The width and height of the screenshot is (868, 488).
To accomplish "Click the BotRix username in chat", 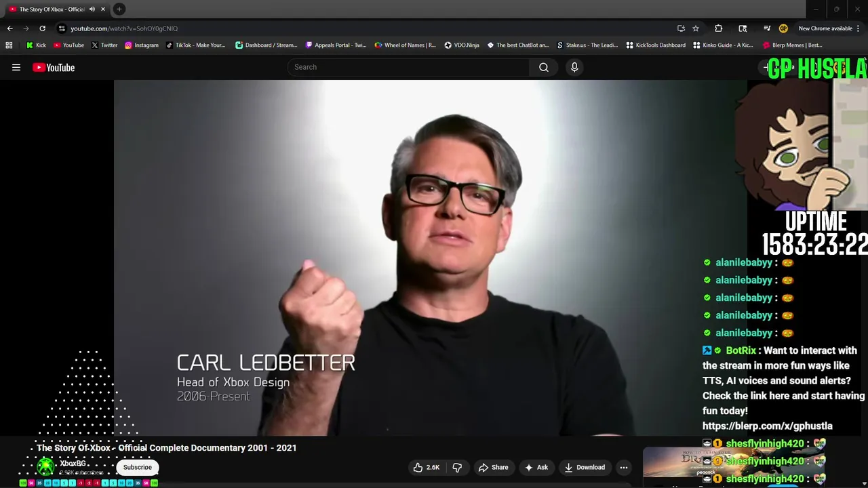I will point(741,350).
